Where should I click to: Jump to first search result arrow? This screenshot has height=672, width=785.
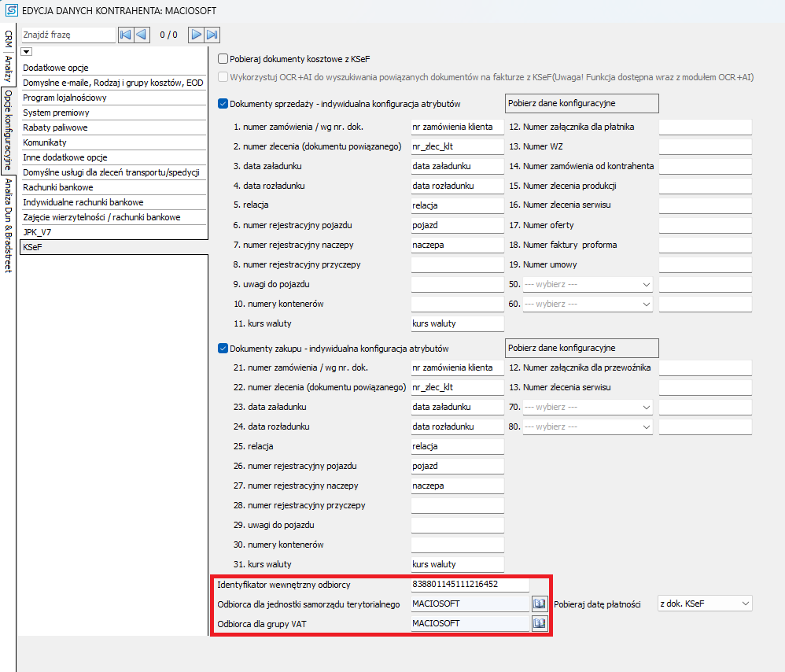tap(126, 35)
